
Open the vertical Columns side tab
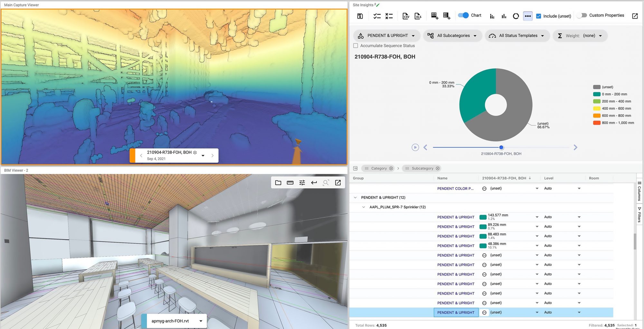coord(639,191)
